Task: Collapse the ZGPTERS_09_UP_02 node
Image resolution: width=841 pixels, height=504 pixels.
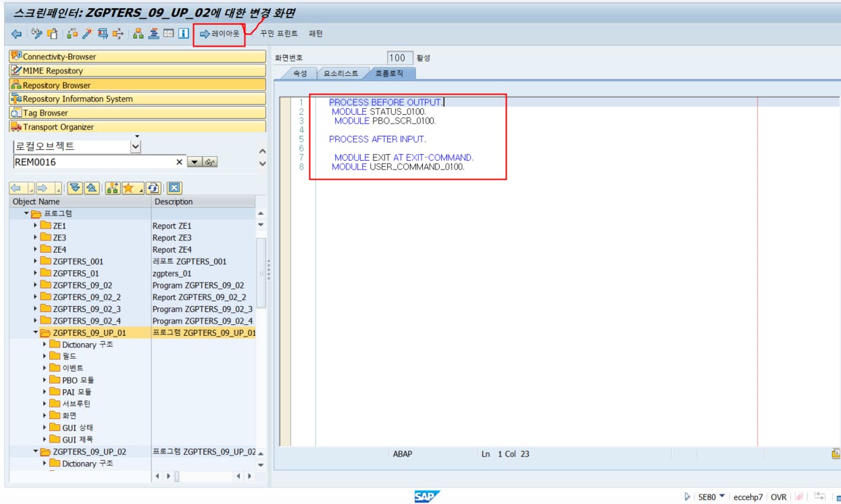Action: coord(36,452)
